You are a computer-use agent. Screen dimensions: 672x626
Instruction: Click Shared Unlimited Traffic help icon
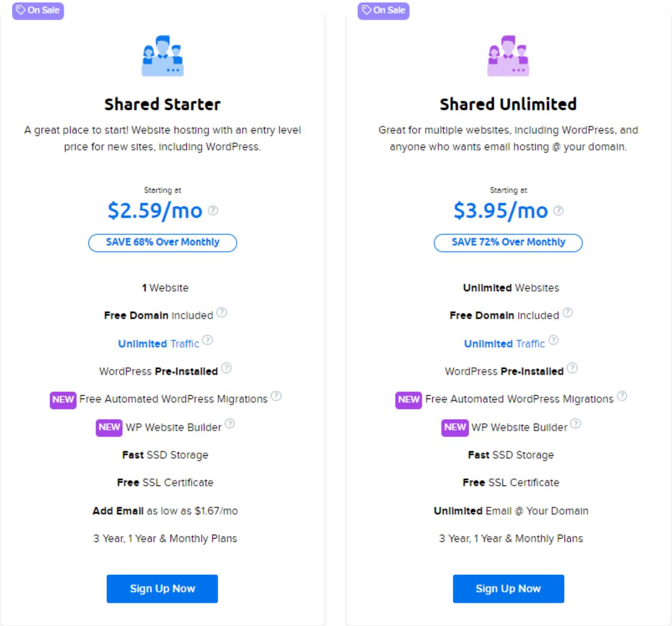(553, 340)
